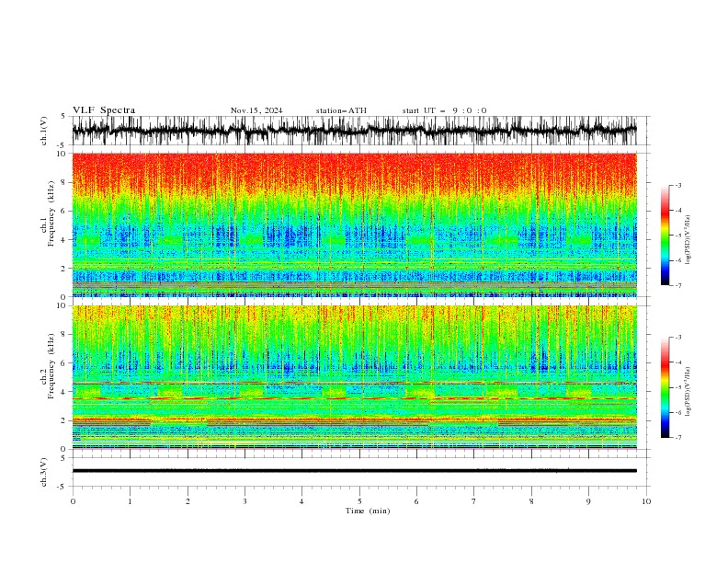Click time axis tick label '8'
This screenshot has height=563, width=728.
point(531,501)
